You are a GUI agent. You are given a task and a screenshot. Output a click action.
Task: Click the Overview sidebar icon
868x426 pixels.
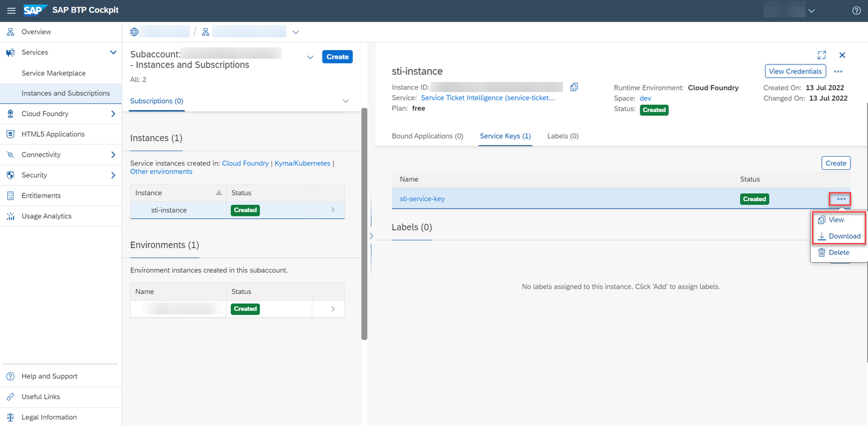coord(10,32)
